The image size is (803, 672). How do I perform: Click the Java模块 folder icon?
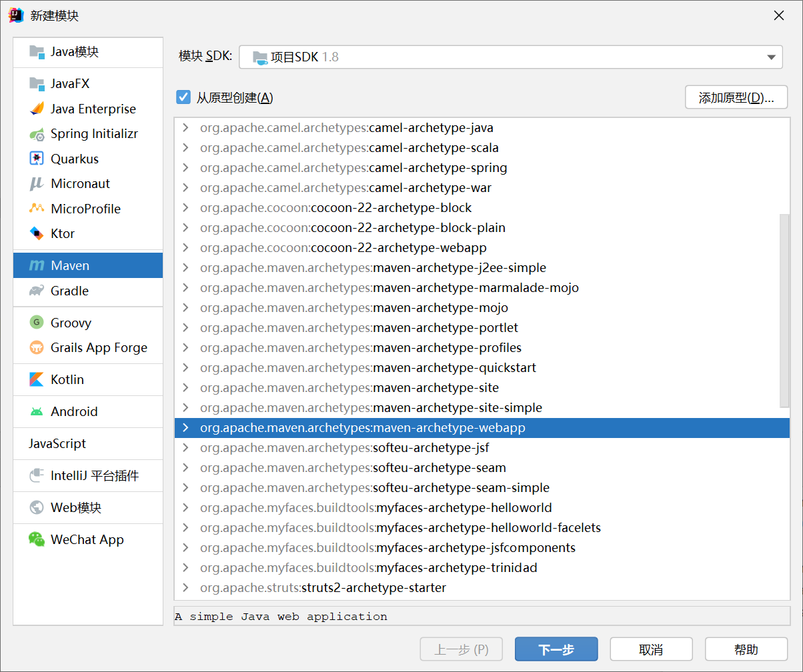37,52
